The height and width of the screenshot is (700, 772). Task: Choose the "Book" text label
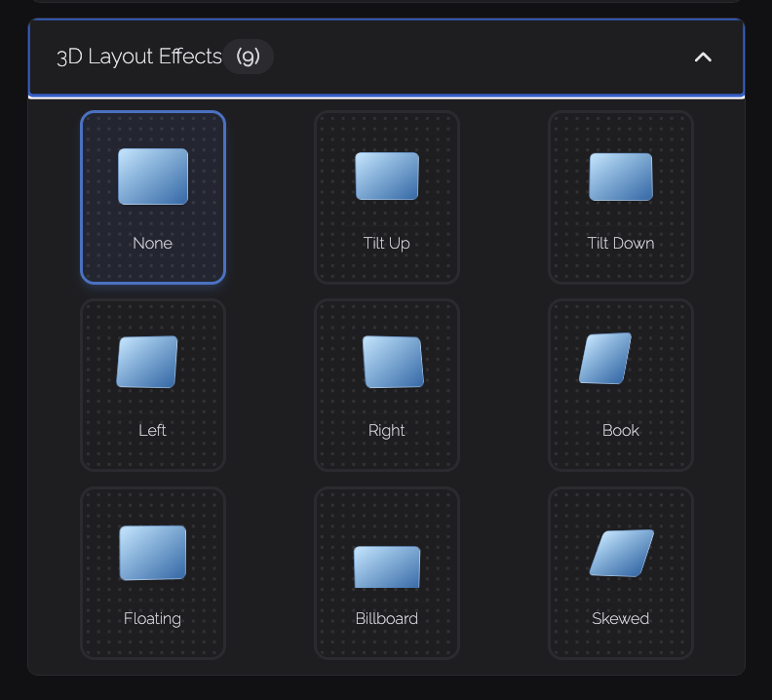pos(621,431)
